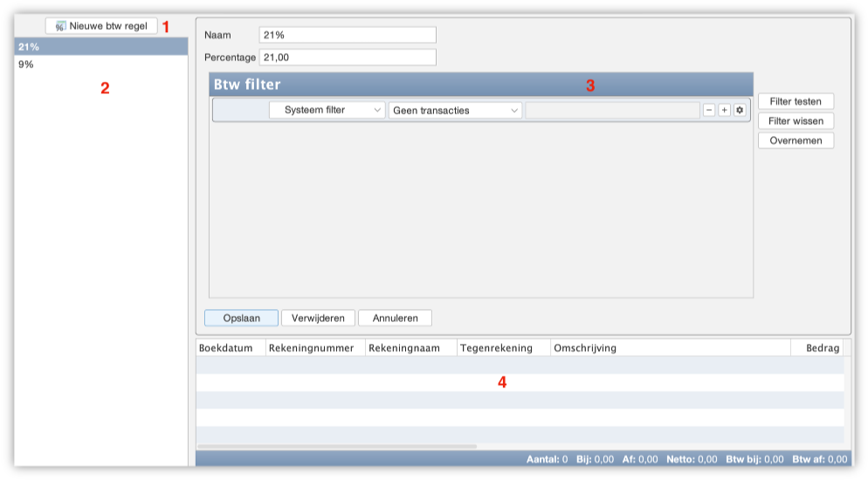Sort transactions by Omschrijving column header

(x=669, y=348)
